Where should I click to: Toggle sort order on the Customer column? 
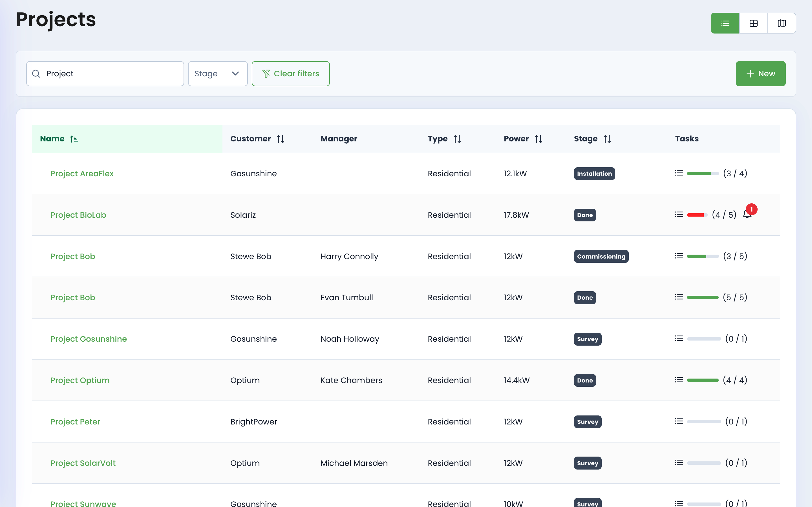pos(281,139)
